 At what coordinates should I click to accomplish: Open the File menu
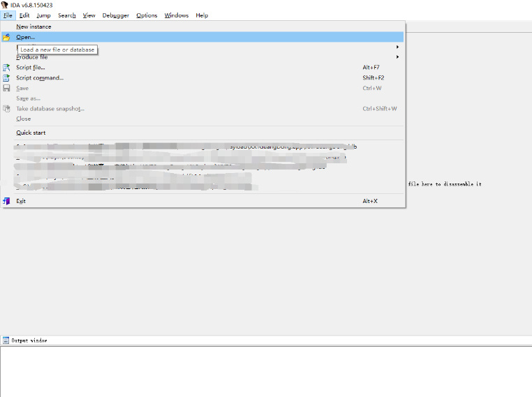point(8,15)
